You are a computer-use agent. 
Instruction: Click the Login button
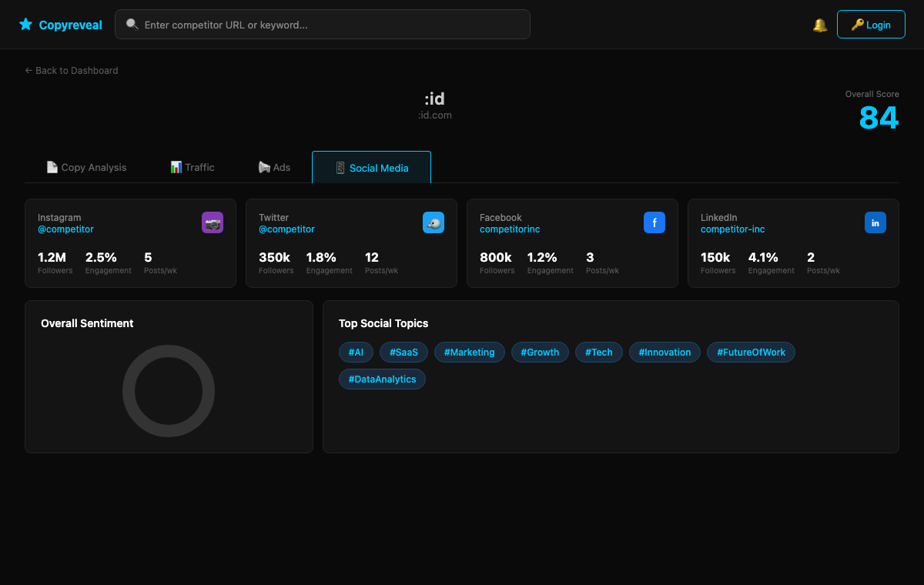point(871,25)
